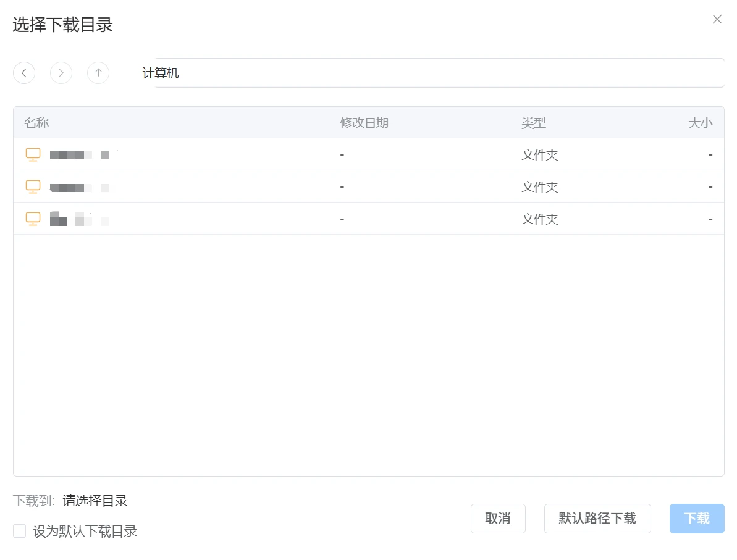Enable 设为默认下载目录 checkbox
The image size is (737, 560).
pos(19,531)
